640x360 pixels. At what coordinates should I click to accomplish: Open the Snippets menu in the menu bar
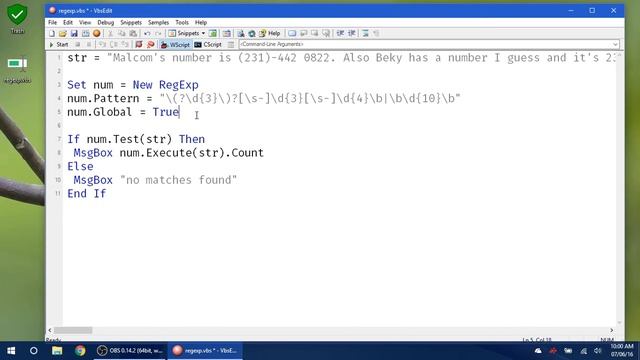[x=131, y=22]
